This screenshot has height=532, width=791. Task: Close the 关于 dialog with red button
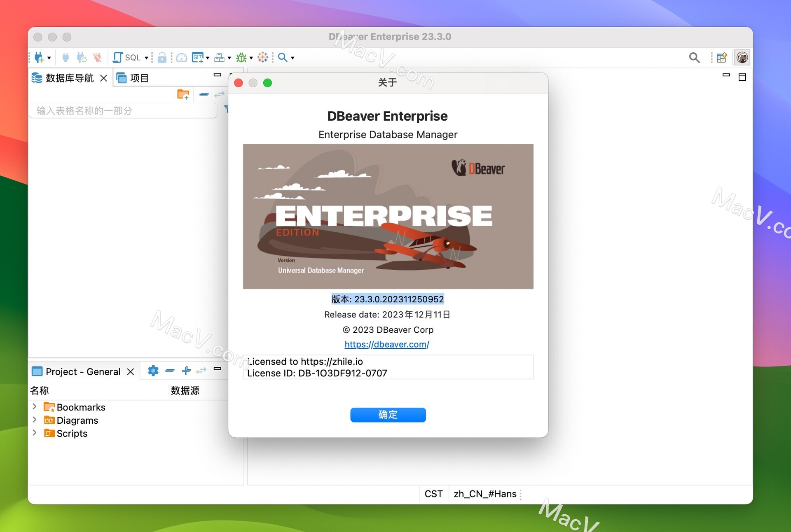pos(239,83)
